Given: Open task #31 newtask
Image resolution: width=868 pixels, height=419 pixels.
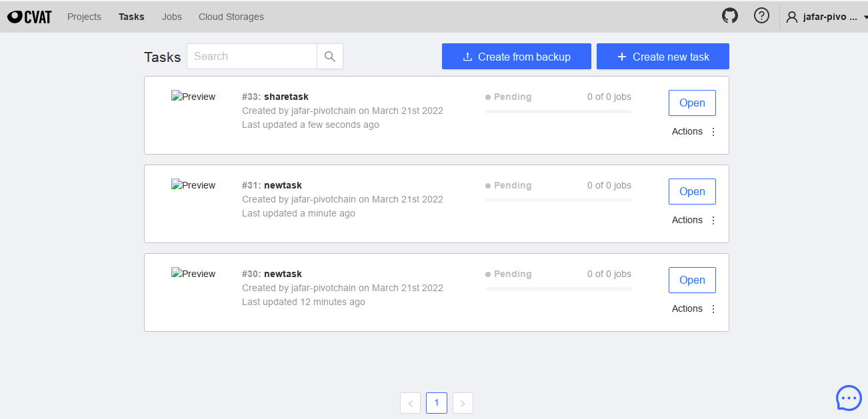Looking at the screenshot, I should 692,192.
